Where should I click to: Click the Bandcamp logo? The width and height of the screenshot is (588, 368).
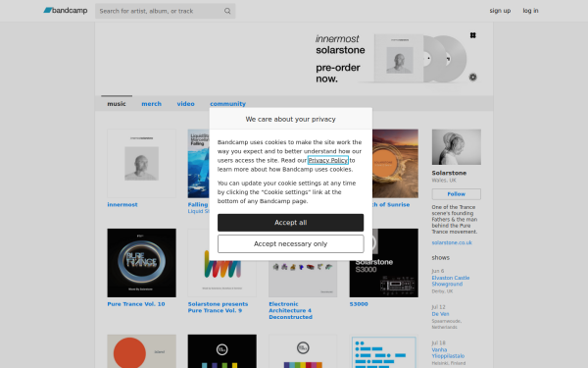(x=66, y=11)
